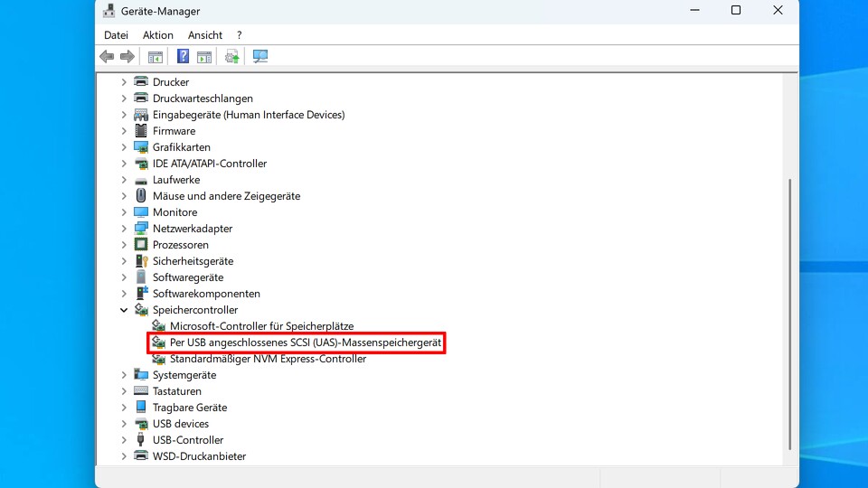The image size is (868, 488).
Task: Select the 'Systemgeräte' label
Action: pos(184,374)
